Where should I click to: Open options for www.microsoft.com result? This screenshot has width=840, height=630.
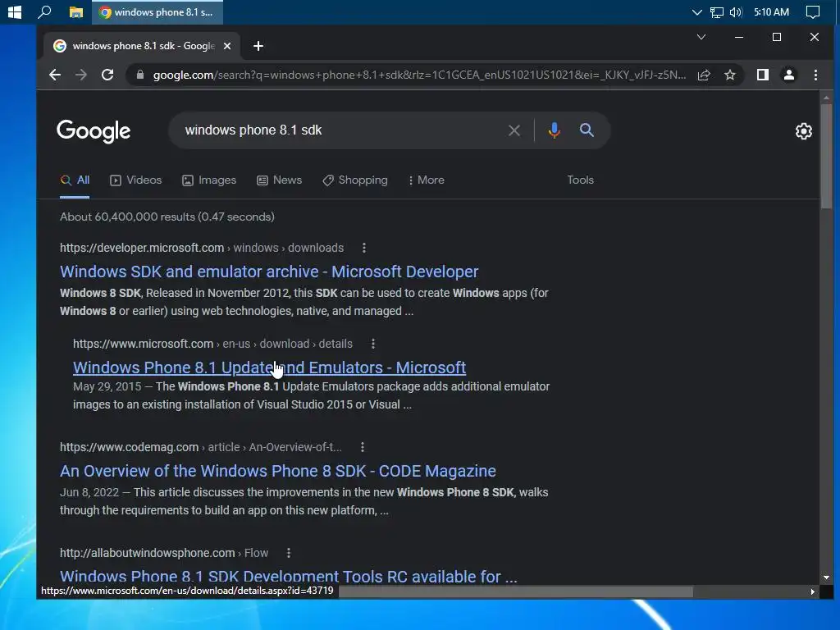[373, 344]
